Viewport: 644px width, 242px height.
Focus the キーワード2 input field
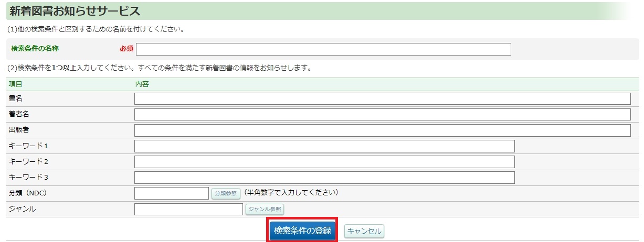pyautogui.click(x=324, y=162)
